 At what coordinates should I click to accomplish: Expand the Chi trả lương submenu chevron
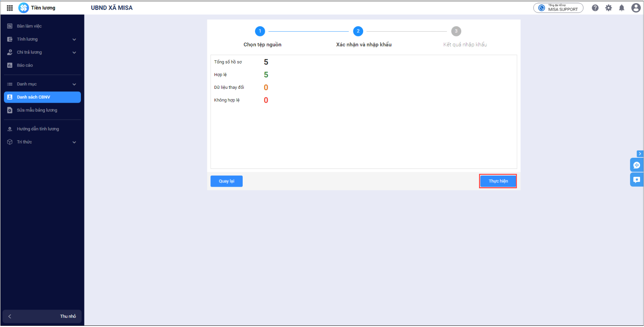(74, 53)
